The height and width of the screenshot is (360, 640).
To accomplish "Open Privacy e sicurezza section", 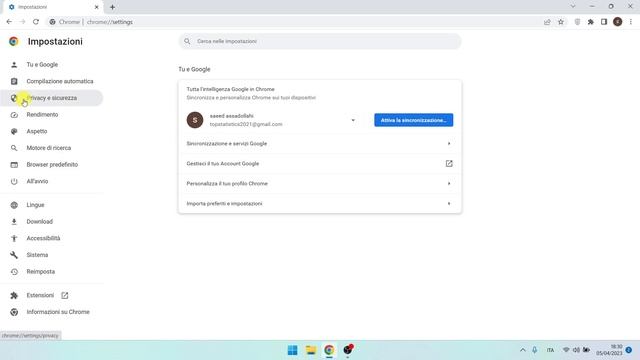I will [x=51, y=98].
